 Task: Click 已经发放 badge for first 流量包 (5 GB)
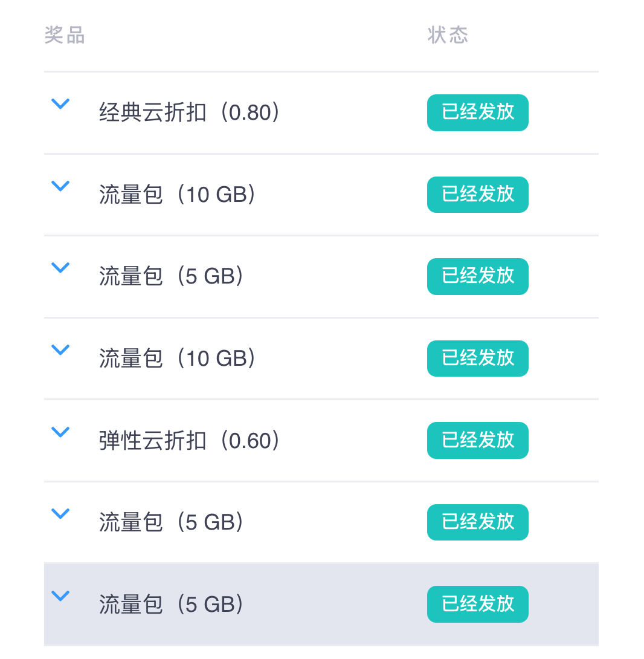(x=477, y=276)
